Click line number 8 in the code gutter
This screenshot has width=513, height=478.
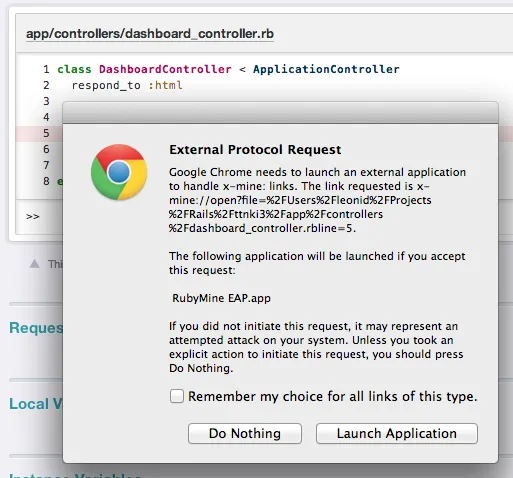tap(46, 181)
